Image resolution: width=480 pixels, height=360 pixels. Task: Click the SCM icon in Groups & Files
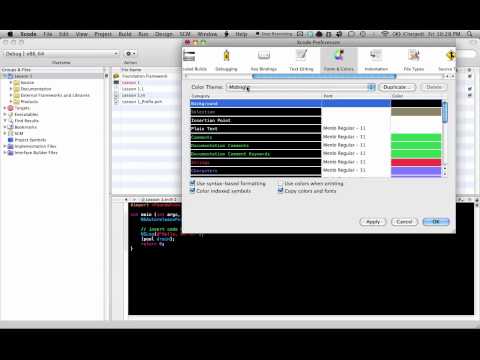click(x=11, y=133)
